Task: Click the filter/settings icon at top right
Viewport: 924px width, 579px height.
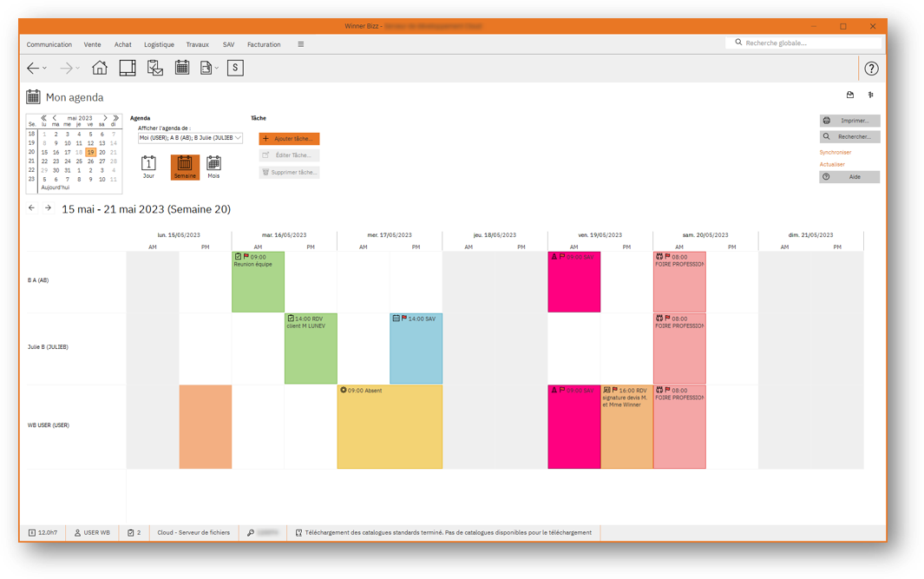Action: [x=871, y=95]
